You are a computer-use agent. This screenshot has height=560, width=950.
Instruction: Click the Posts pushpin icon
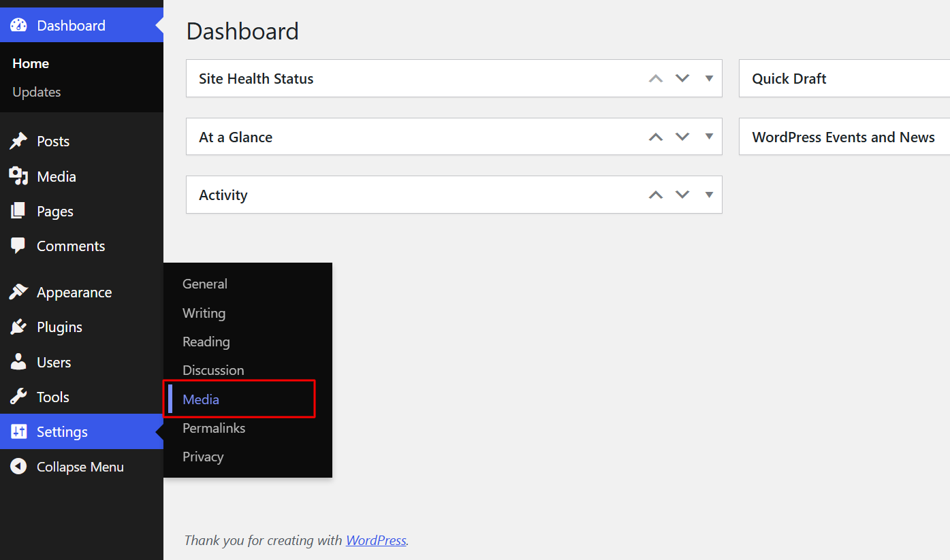[x=18, y=141]
